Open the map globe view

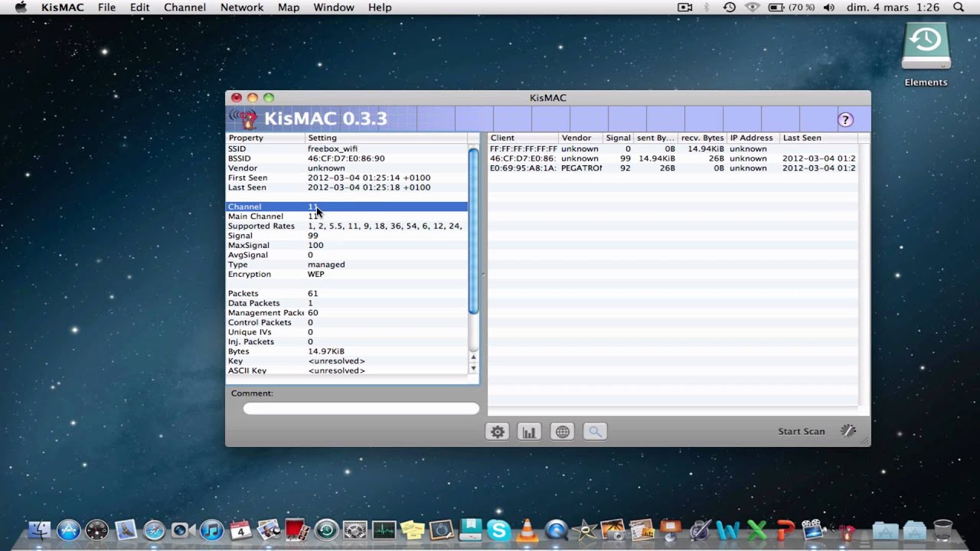pyautogui.click(x=562, y=432)
